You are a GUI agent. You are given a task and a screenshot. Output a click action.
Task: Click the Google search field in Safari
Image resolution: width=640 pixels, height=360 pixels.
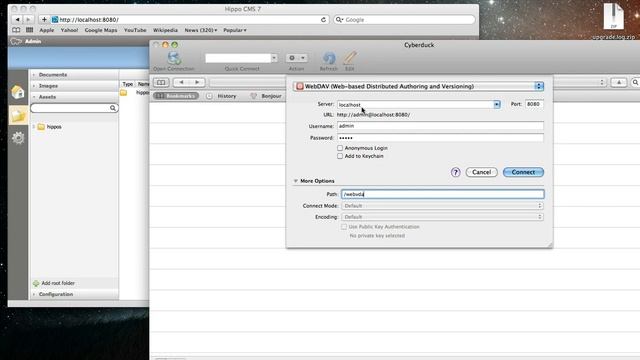[404, 20]
